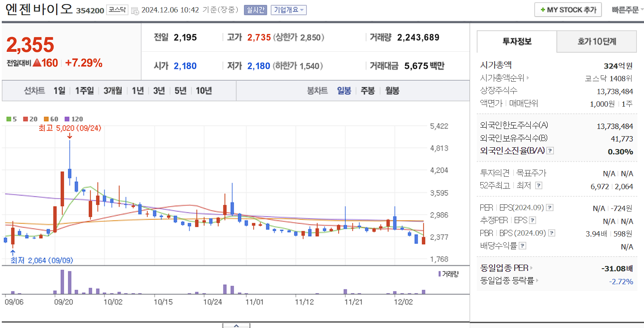
Task: Toggle the 5-day moving average legend
Action: click(8, 119)
